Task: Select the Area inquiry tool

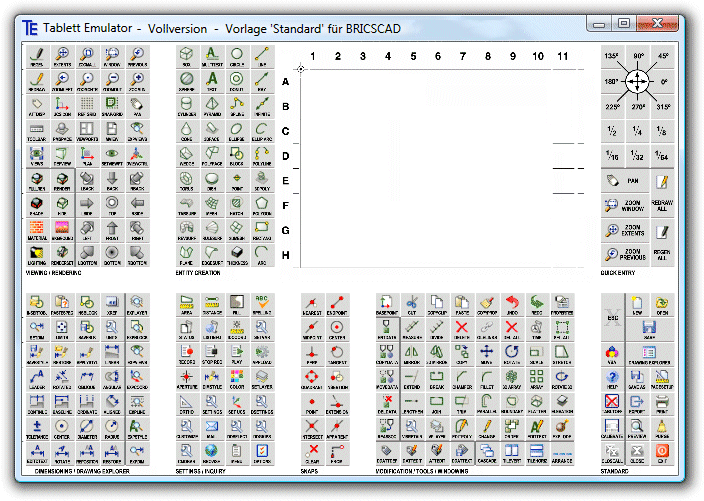Action: tap(187, 305)
